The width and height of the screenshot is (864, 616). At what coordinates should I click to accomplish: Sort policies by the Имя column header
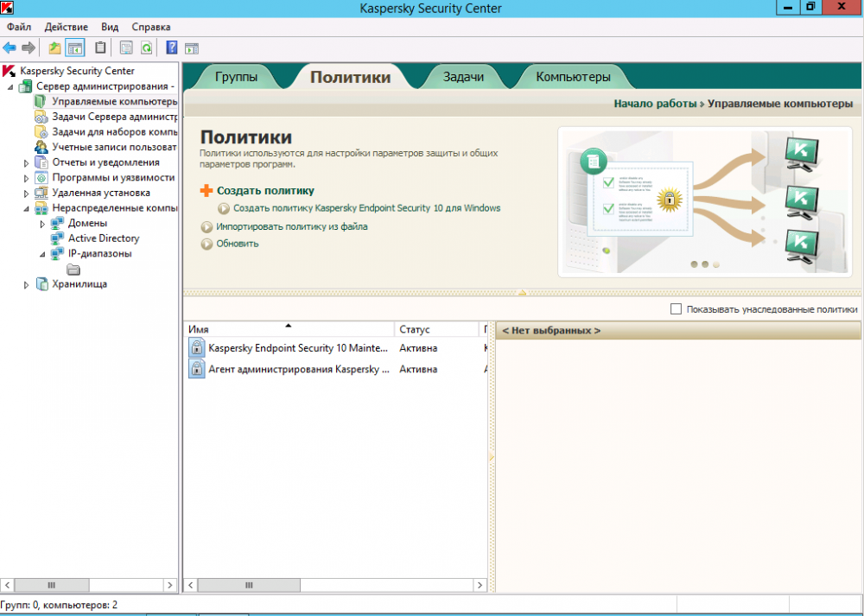click(289, 329)
